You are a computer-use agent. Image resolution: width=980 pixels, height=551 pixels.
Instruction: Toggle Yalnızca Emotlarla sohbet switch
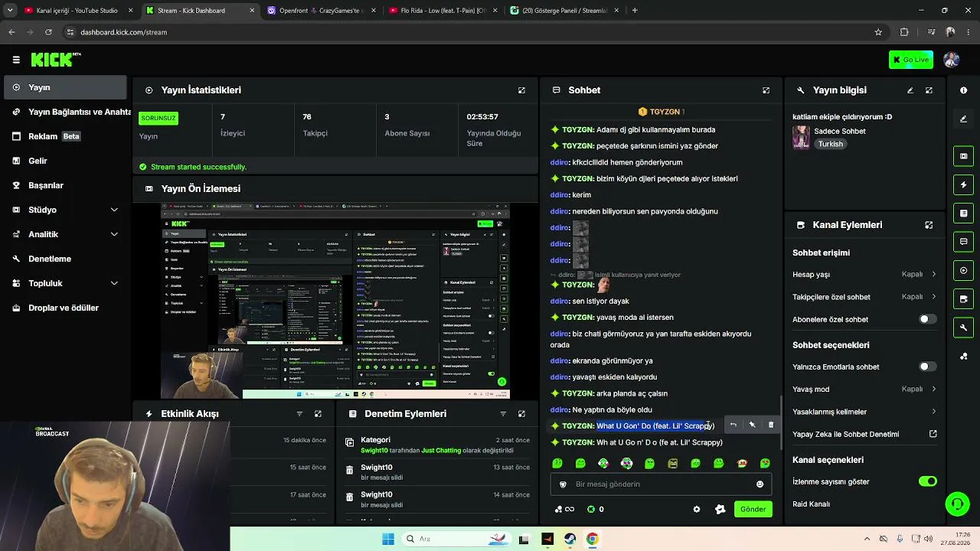(x=927, y=367)
